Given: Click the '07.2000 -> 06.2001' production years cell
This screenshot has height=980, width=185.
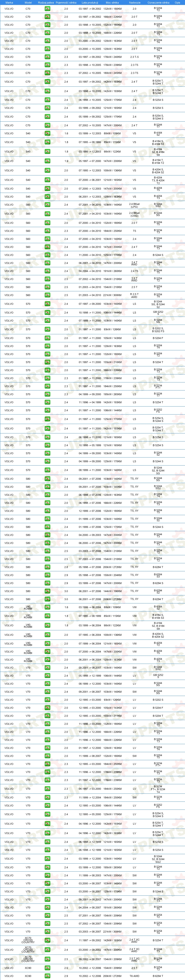Looking at the screenshot, I should point(90,180).
